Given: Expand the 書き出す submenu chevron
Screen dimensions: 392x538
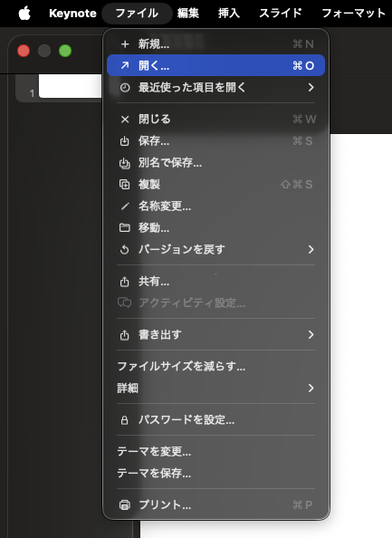Looking at the screenshot, I should tap(311, 334).
